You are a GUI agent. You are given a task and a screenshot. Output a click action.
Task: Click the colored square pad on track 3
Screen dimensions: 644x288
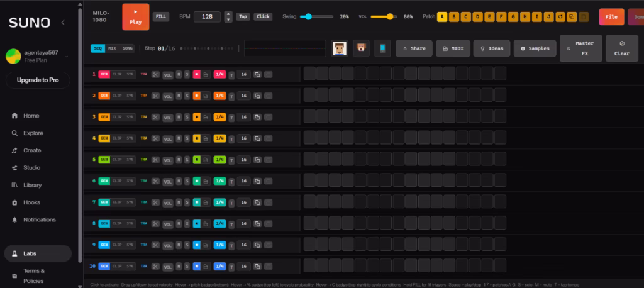point(197,117)
